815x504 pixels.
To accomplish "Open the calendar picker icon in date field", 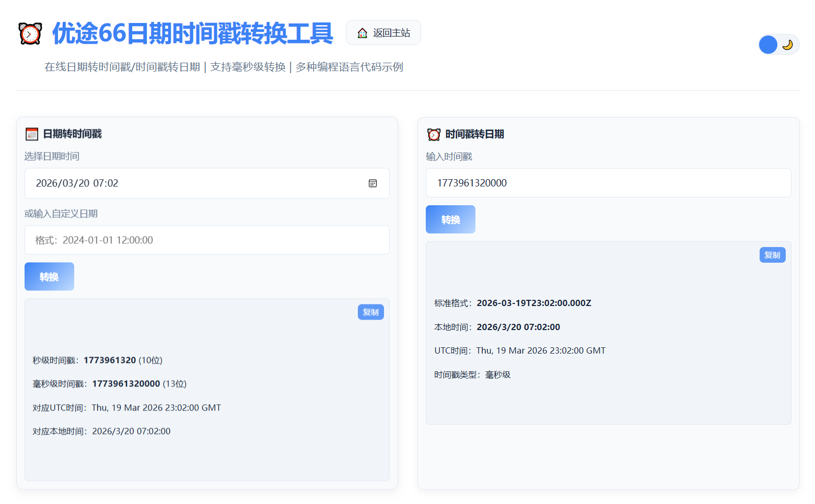I will click(x=372, y=183).
